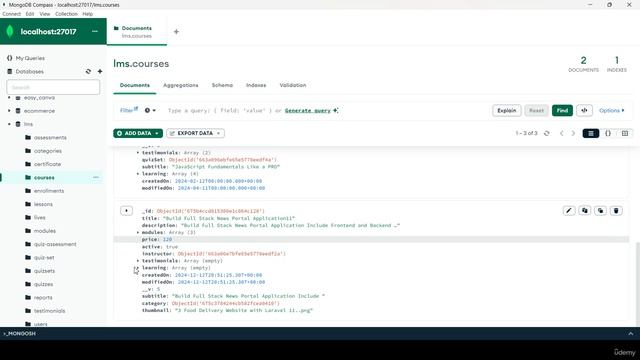Expand the ecommerce database

pos(9,111)
